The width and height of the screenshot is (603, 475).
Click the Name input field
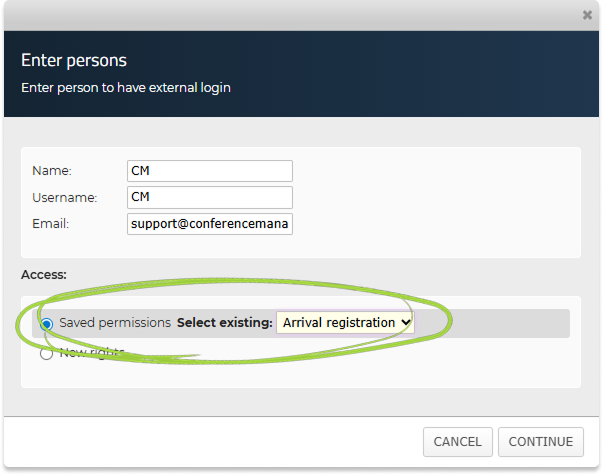click(x=210, y=171)
